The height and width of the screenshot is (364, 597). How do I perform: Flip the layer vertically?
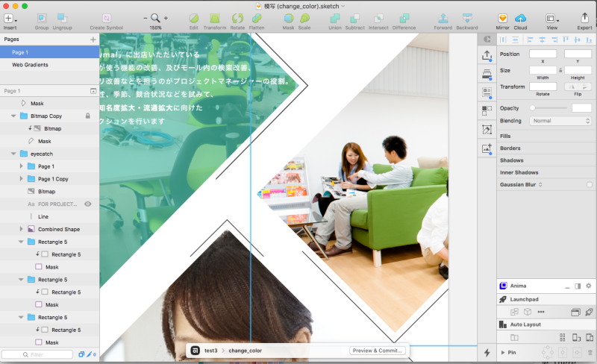coord(584,87)
